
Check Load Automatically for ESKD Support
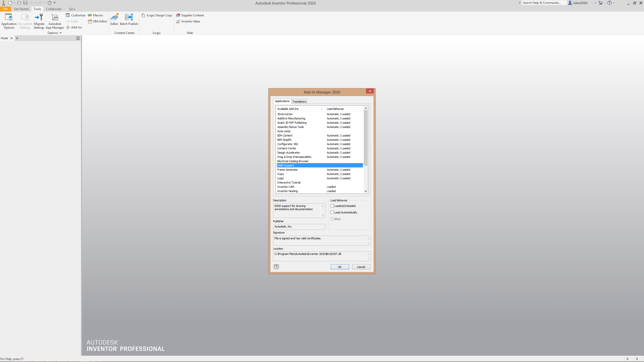(332, 212)
